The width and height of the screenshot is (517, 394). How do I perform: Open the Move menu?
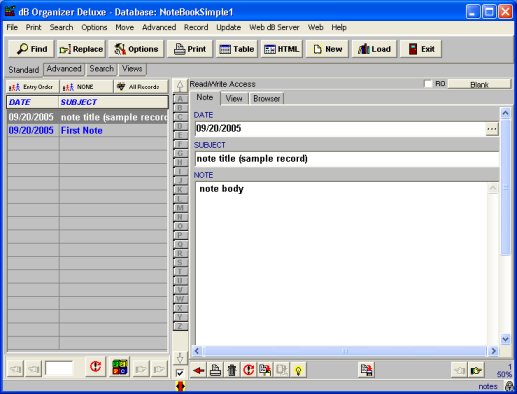pyautogui.click(x=125, y=27)
